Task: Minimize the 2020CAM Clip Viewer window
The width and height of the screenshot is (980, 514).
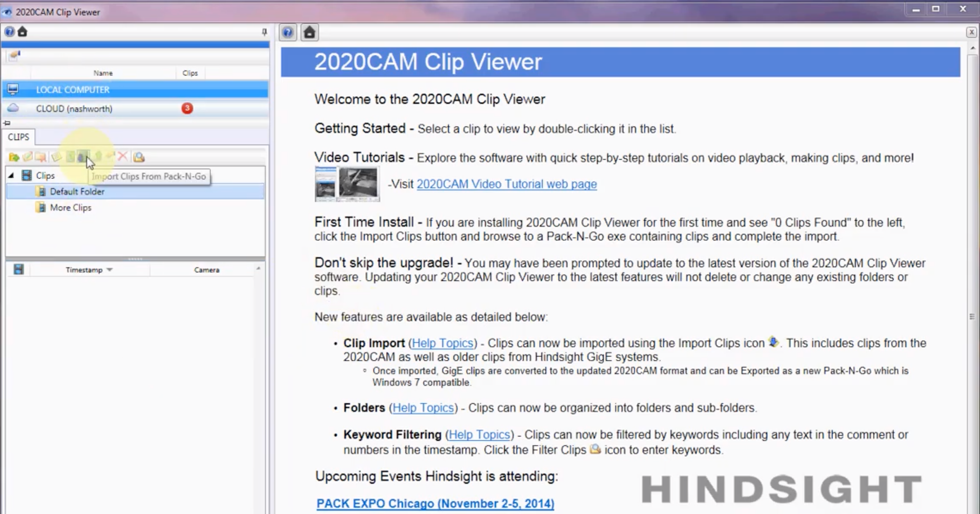Action: click(916, 10)
